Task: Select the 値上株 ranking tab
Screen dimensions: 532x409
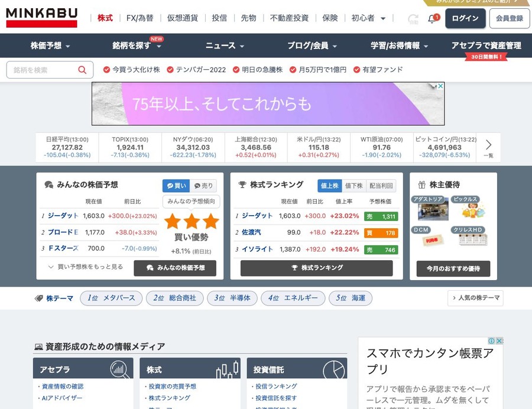Action: pyautogui.click(x=330, y=186)
